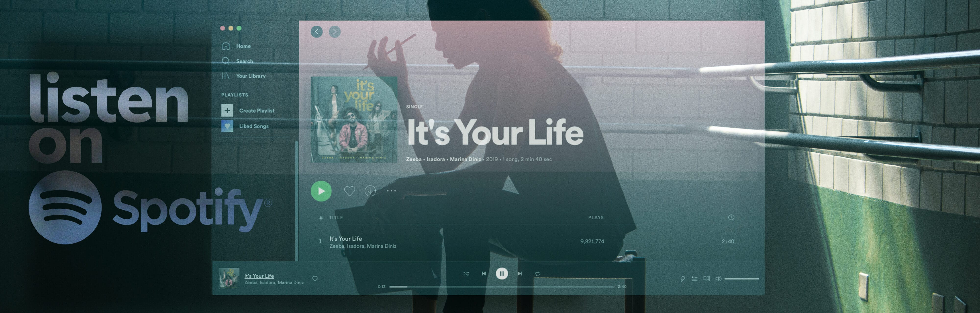Show lyrics with microphone icon
The height and width of the screenshot is (313, 980).
click(683, 279)
